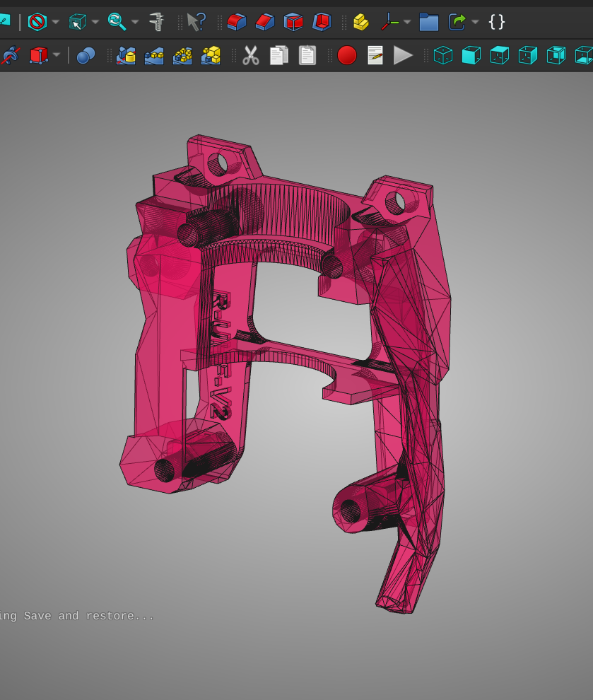Open the make-link dropdown arrow

click(x=475, y=21)
